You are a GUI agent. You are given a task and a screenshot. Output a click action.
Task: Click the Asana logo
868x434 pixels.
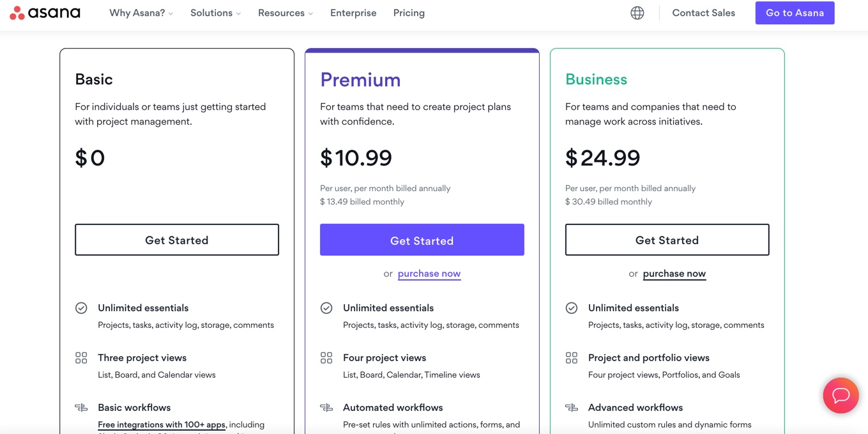(45, 13)
